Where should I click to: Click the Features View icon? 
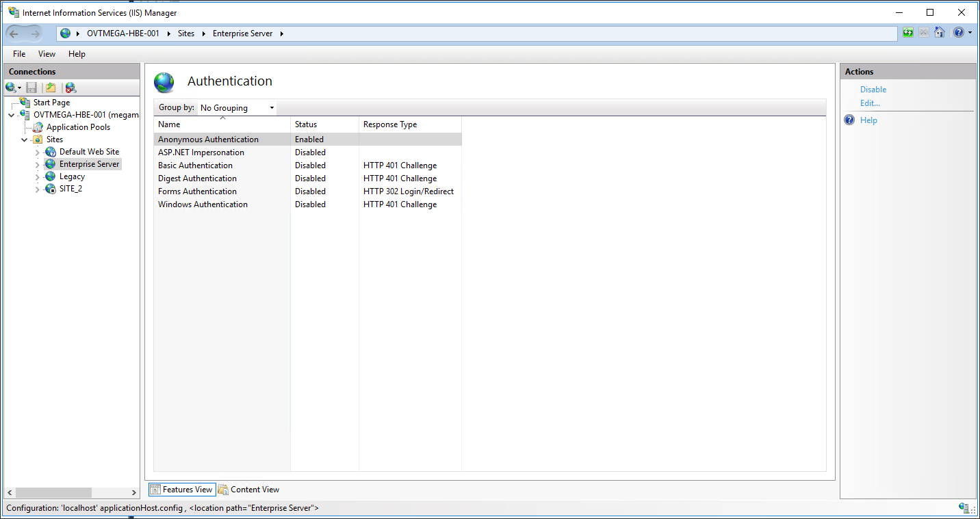[155, 490]
